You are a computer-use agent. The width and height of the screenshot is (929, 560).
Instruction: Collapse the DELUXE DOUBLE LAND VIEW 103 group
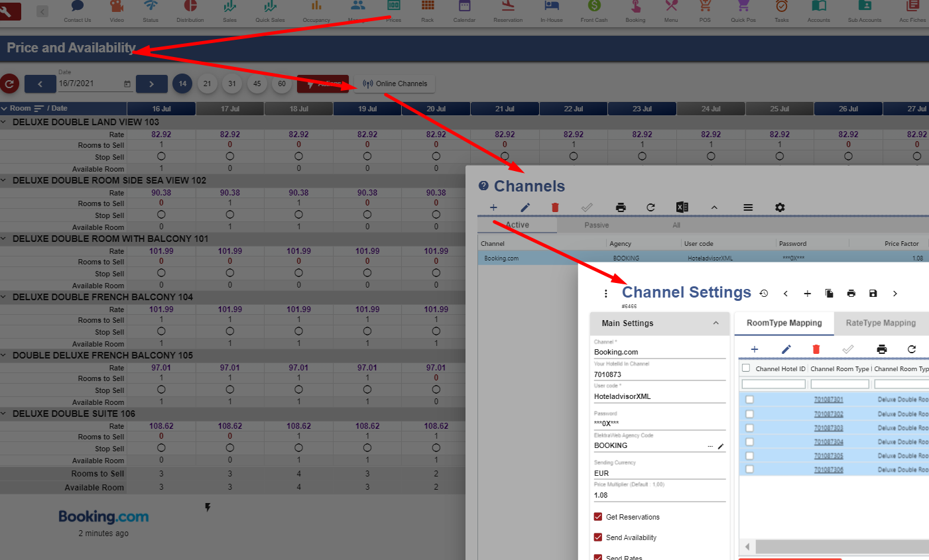coord(4,122)
